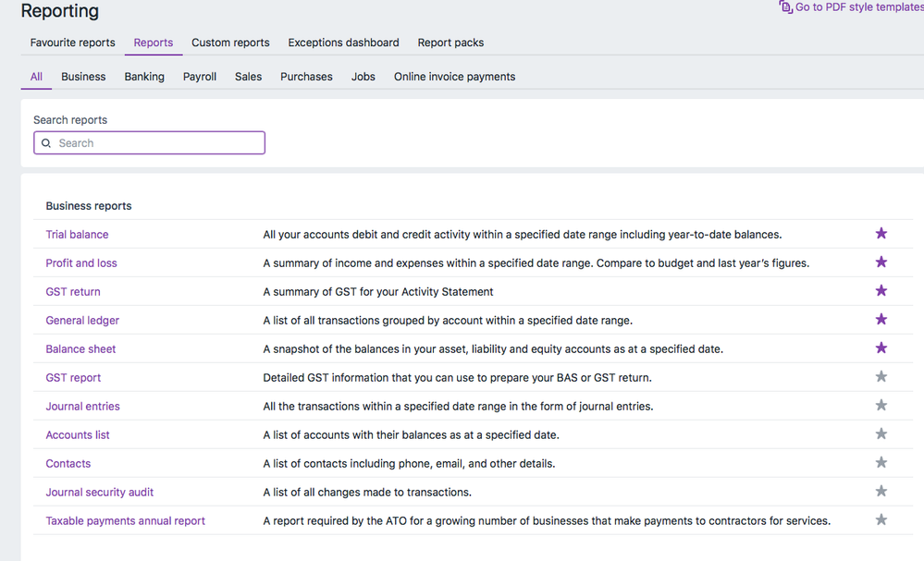
Task: Click the star beside General ledger
Action: (x=881, y=320)
